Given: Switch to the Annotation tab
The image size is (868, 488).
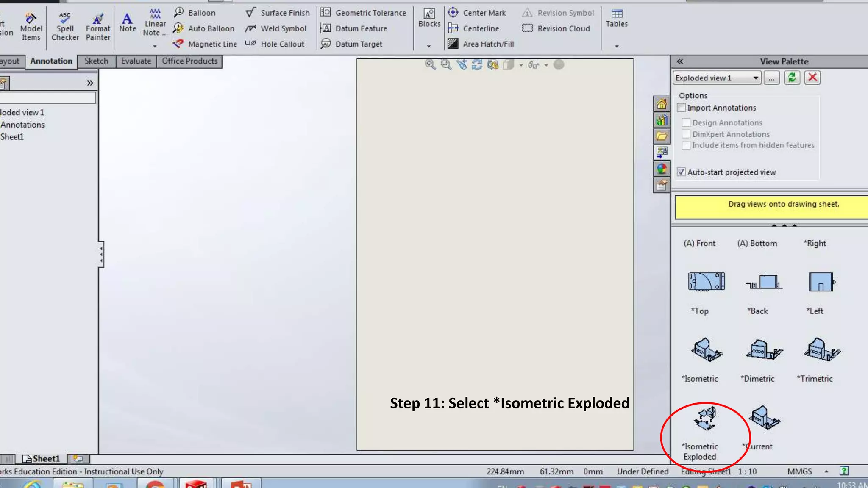Looking at the screenshot, I should 51,61.
